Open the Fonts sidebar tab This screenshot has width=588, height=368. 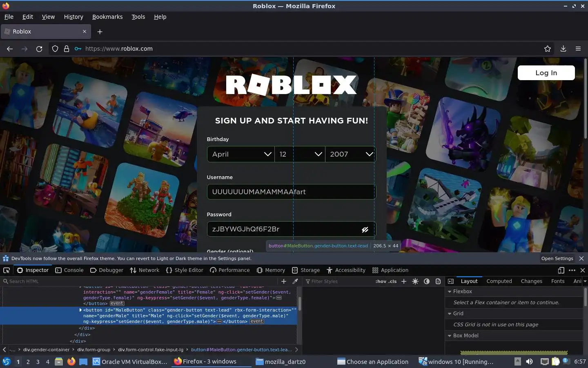[557, 281]
